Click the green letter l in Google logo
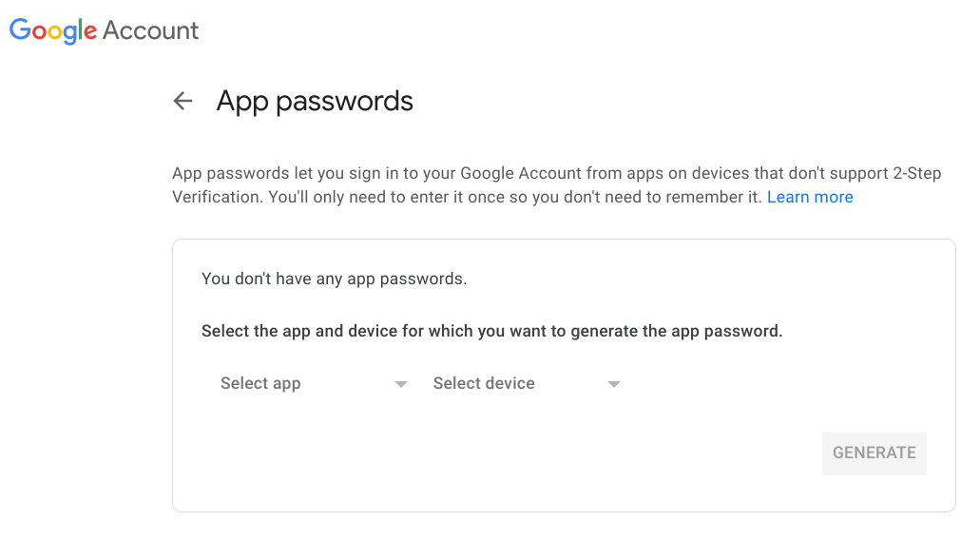This screenshot has height=540, width=980. (x=81, y=29)
